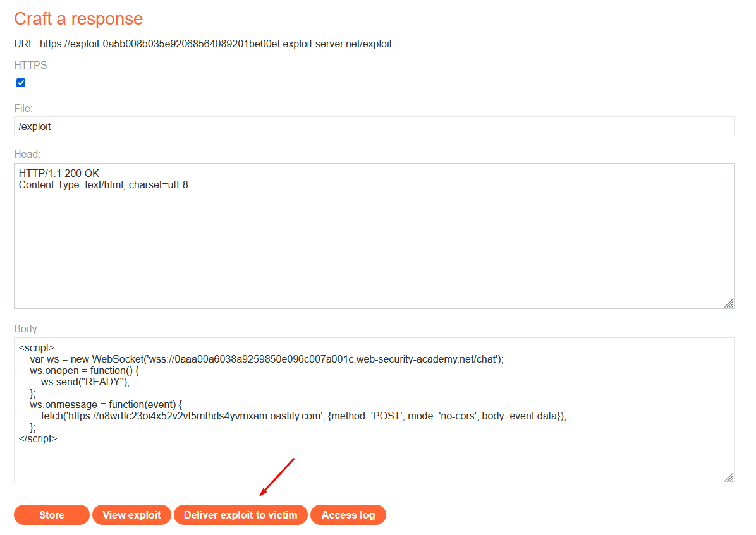Click the Store button

click(x=52, y=515)
